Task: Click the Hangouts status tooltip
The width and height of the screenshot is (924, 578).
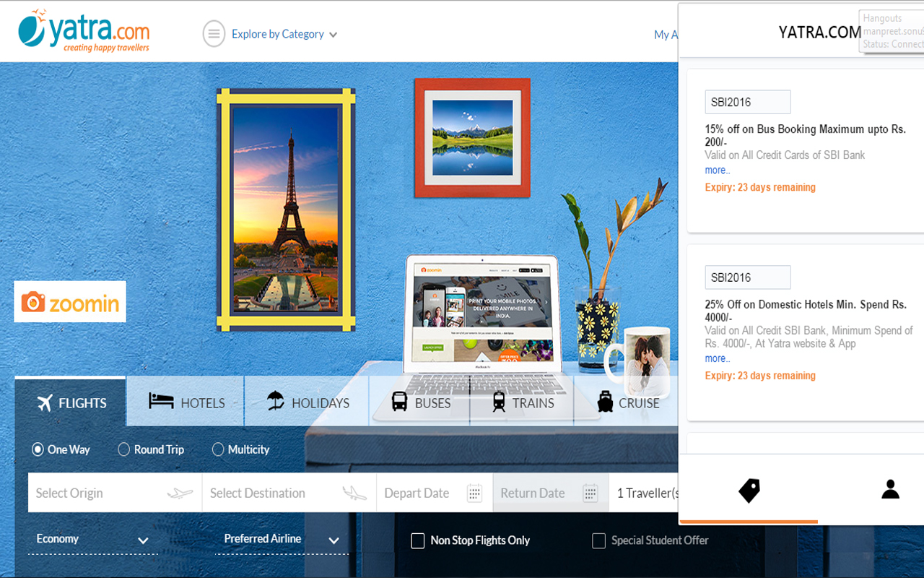Action: click(892, 31)
